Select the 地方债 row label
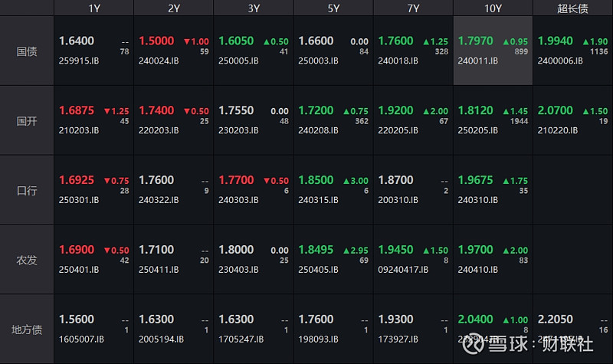The width and height of the screenshot is (613, 364). click(27, 330)
